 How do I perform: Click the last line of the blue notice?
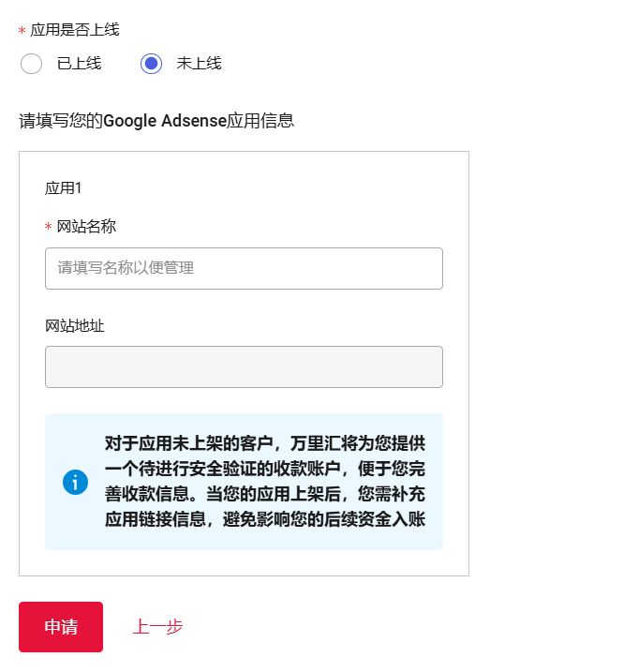pyautogui.click(x=265, y=518)
